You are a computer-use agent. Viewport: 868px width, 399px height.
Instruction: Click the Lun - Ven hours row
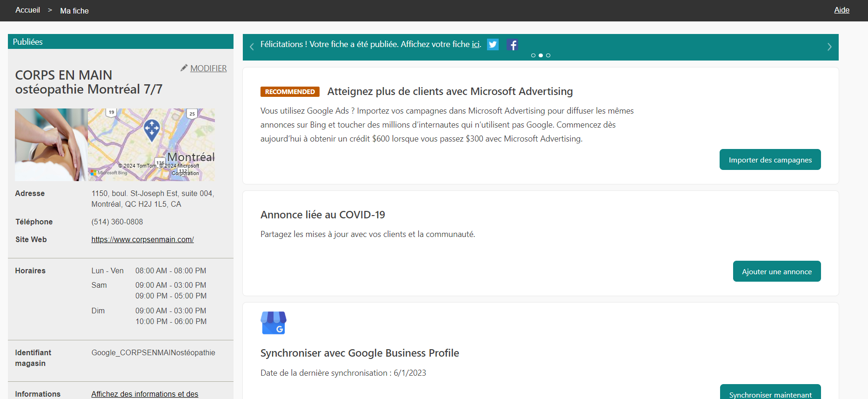(149, 271)
